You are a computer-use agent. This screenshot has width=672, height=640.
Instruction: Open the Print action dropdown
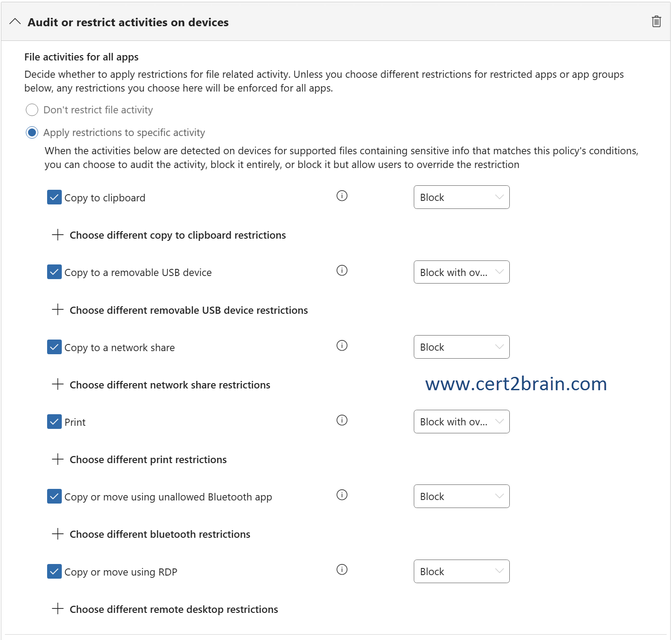point(461,422)
